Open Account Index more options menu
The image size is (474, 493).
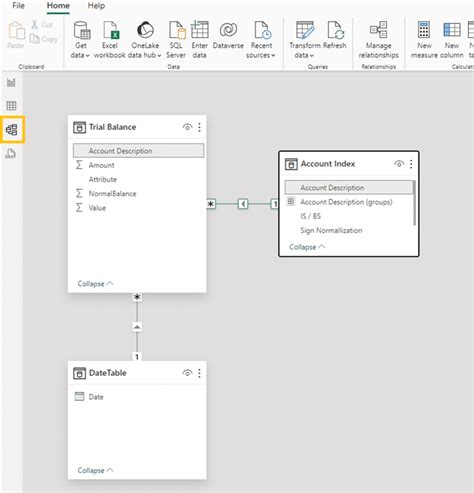[411, 164]
